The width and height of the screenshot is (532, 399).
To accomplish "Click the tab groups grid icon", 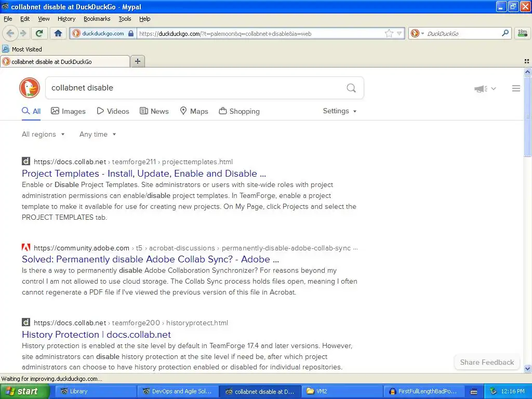I will pos(527,61).
